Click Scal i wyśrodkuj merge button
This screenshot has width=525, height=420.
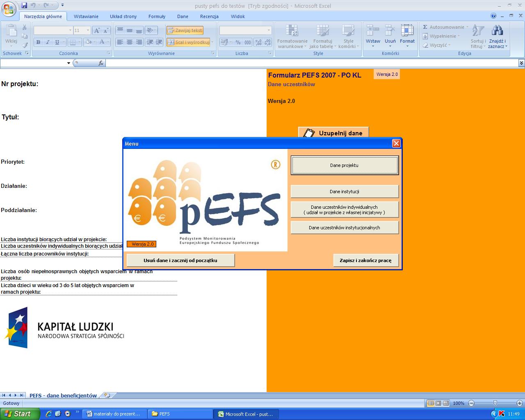coord(189,42)
